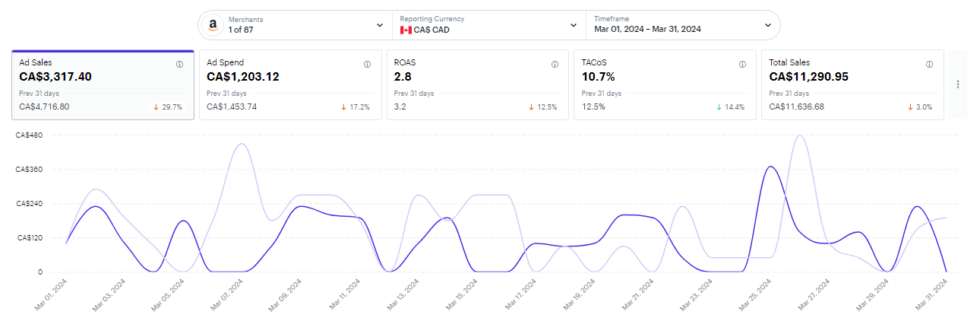Click the Mar 25 peak on dark line
980x321 pixels.
coord(770,167)
